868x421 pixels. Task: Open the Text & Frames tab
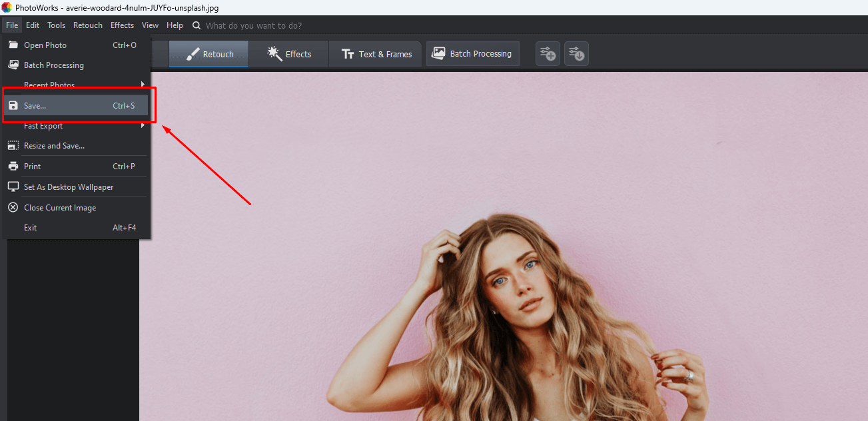click(376, 54)
